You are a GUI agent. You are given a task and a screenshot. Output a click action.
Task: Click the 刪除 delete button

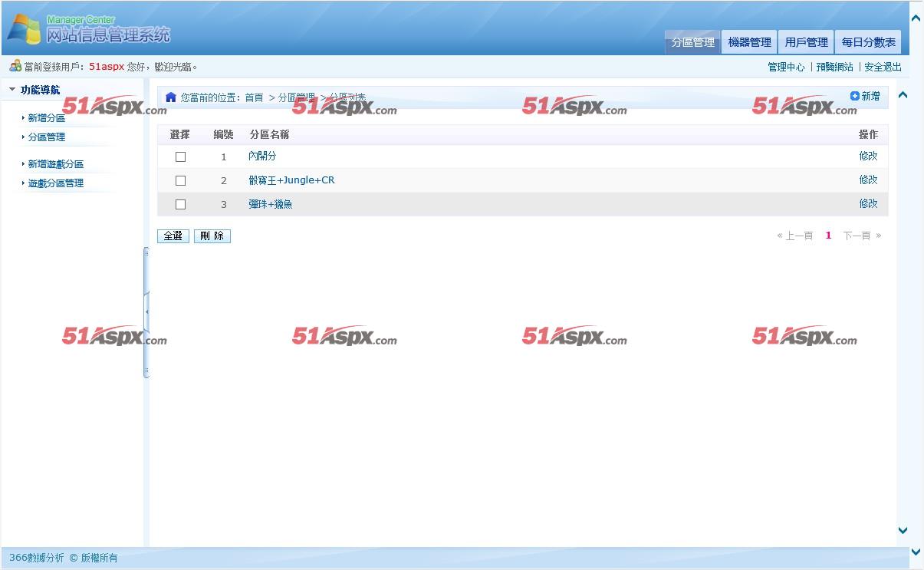pyautogui.click(x=212, y=236)
